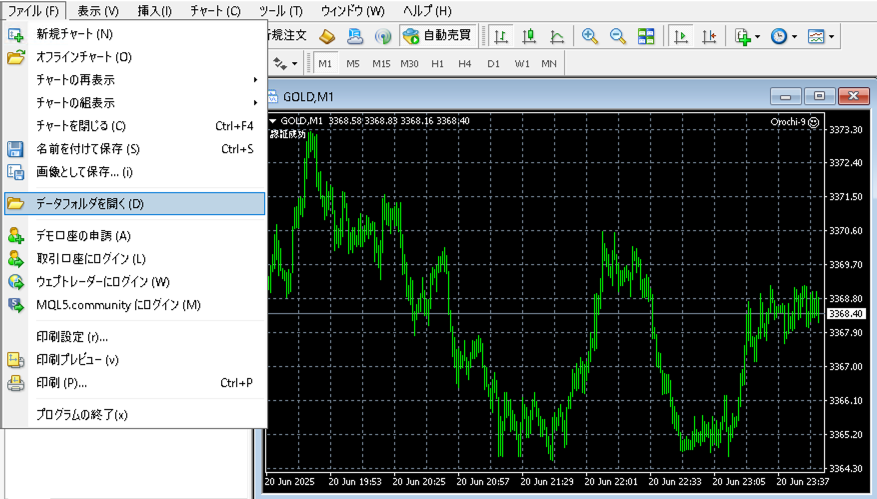This screenshot has width=877, height=499.
Task: Click the Oyochi-9 smiley face icon
Action: click(814, 122)
